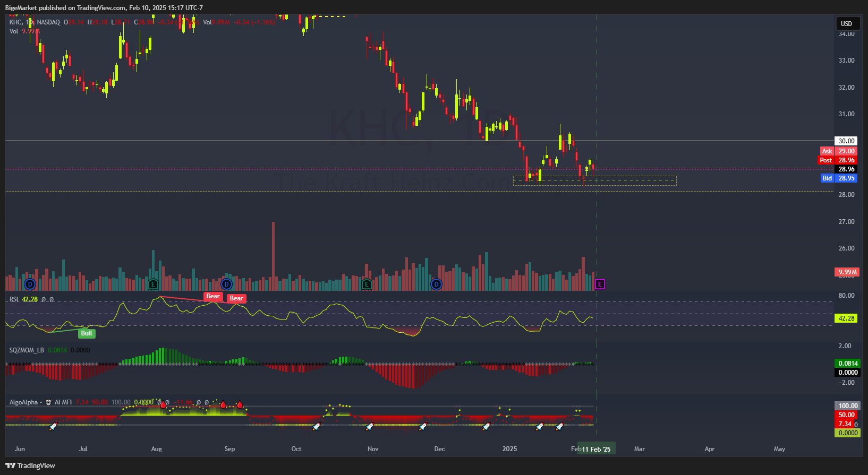Click the first red Bear divergence label
Image resolution: width=868 pixels, height=475 pixels.
[x=213, y=296]
